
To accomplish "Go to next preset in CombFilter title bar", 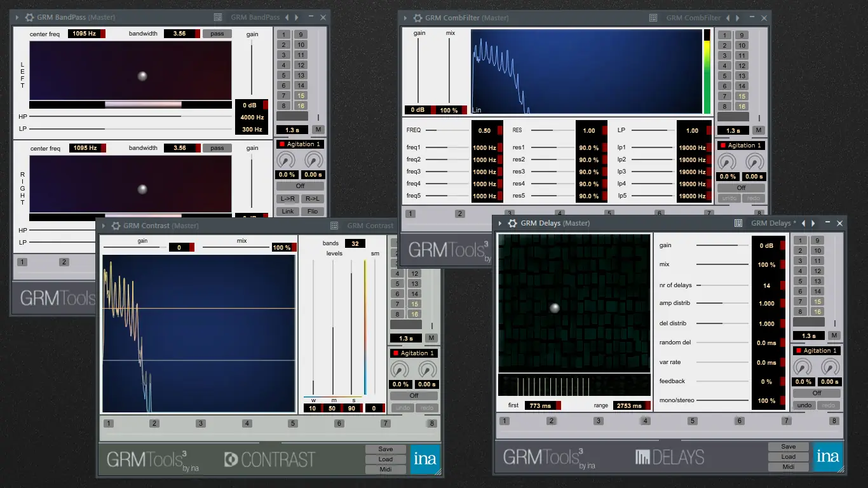I will 737,18.
